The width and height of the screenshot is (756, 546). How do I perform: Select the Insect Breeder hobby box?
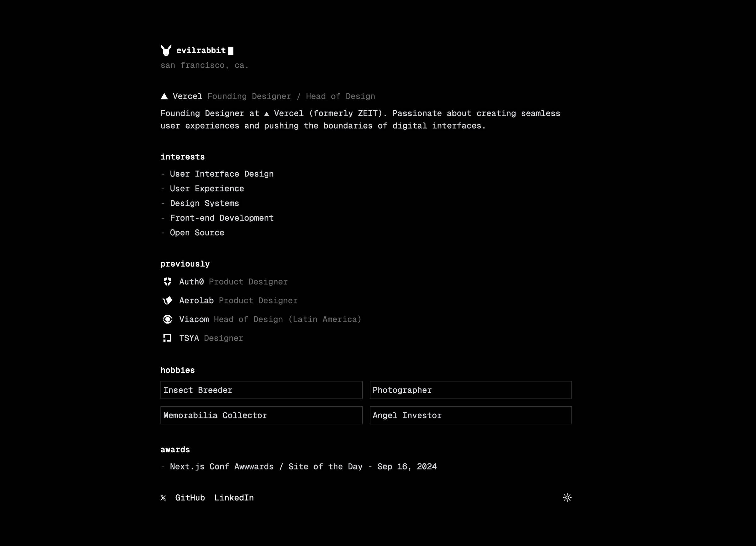pyautogui.click(x=261, y=390)
